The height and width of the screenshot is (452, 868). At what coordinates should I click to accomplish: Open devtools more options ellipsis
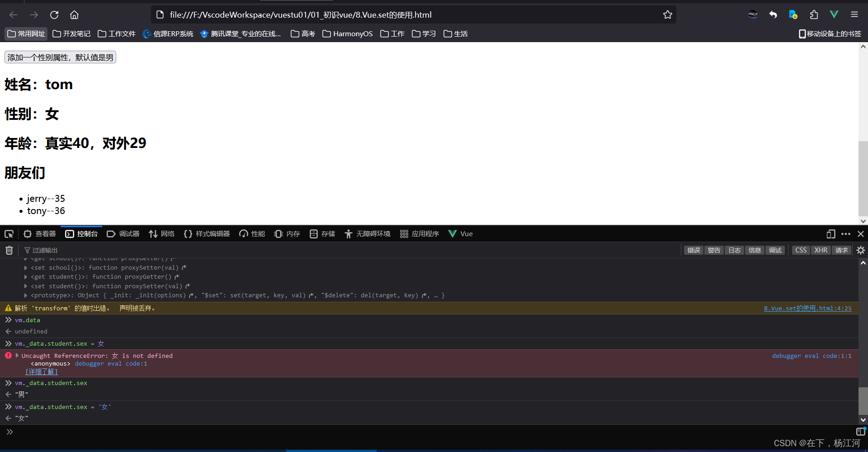tap(846, 234)
